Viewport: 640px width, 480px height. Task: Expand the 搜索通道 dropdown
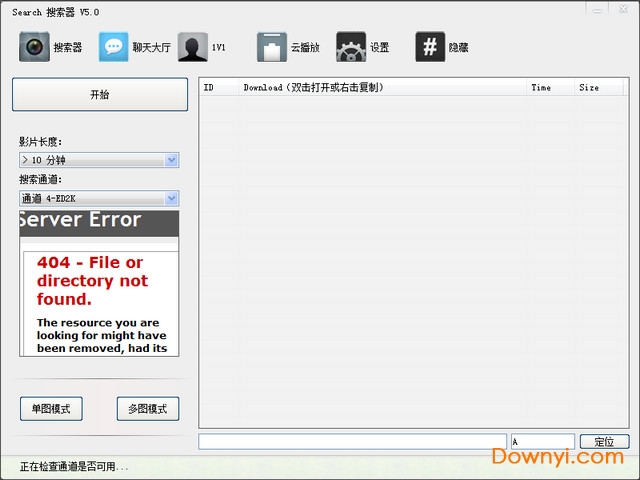tap(171, 198)
